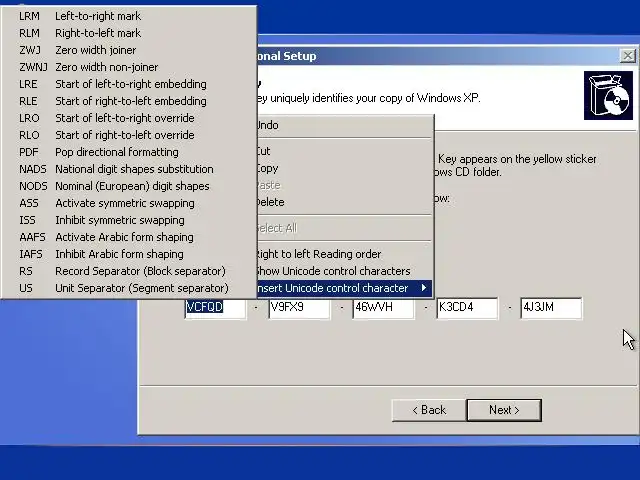The image size is (640, 480).
Task: Pick LRO Start of left-to-right override
Action: pos(129,118)
